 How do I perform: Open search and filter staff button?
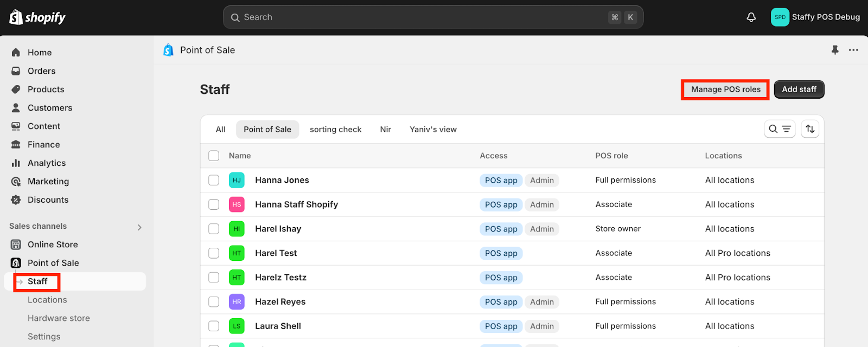click(x=780, y=129)
